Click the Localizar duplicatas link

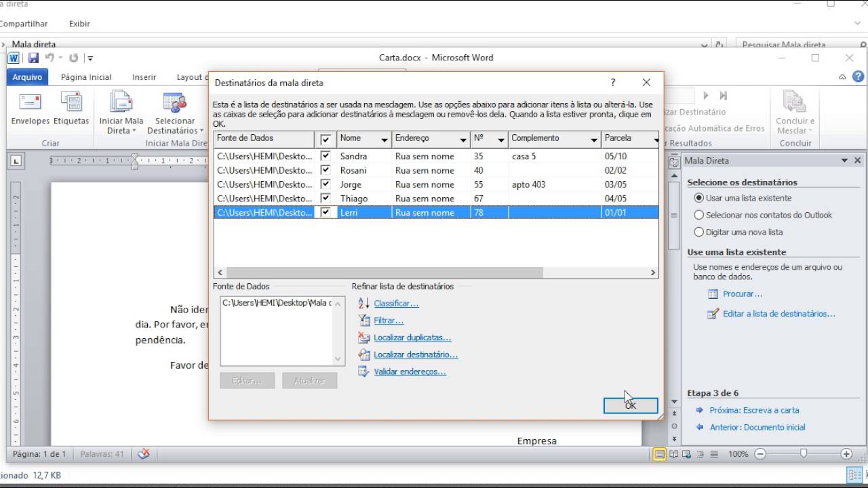(x=412, y=338)
